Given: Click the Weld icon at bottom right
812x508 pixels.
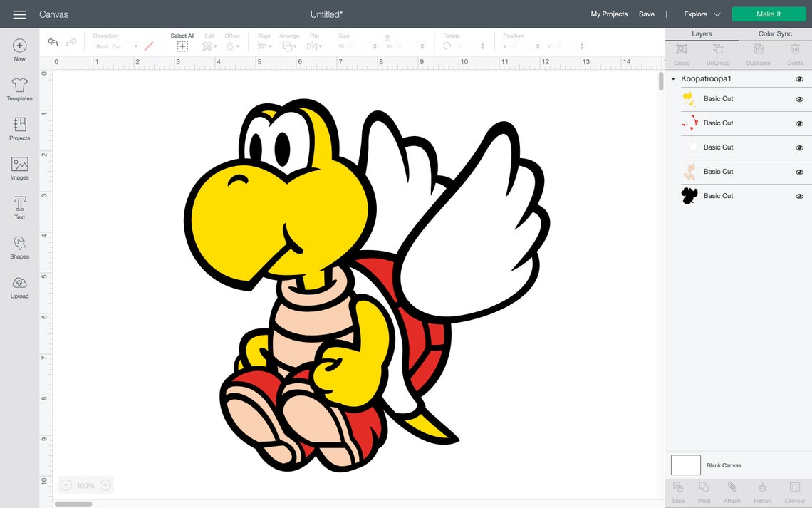Looking at the screenshot, I should pyautogui.click(x=704, y=492).
